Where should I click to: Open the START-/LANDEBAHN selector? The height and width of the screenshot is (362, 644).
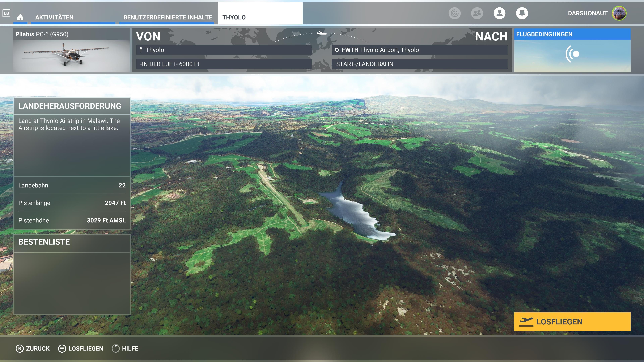click(420, 64)
